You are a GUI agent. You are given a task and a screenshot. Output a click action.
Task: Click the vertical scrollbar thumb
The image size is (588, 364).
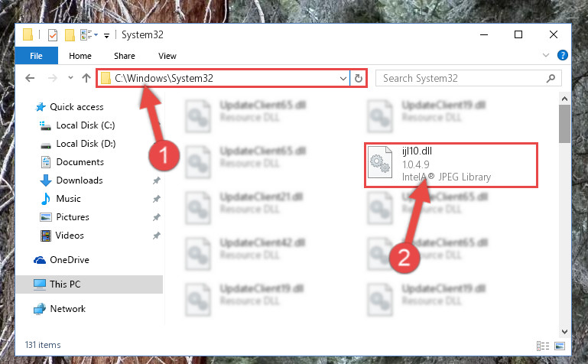coord(564,124)
